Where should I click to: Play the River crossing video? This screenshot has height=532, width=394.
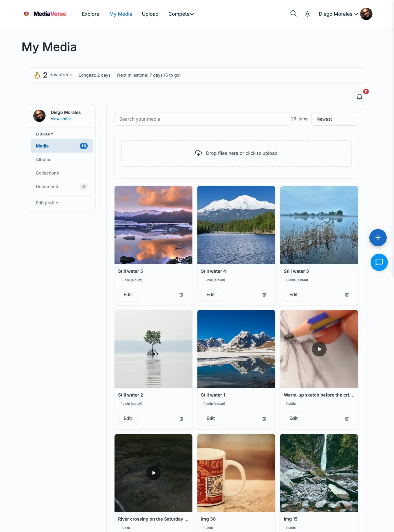point(153,473)
